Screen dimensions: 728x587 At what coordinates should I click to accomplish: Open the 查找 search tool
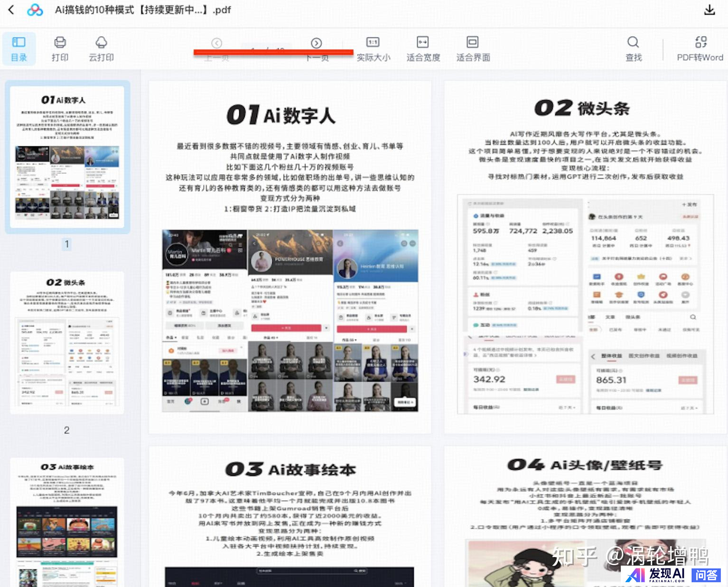click(633, 48)
